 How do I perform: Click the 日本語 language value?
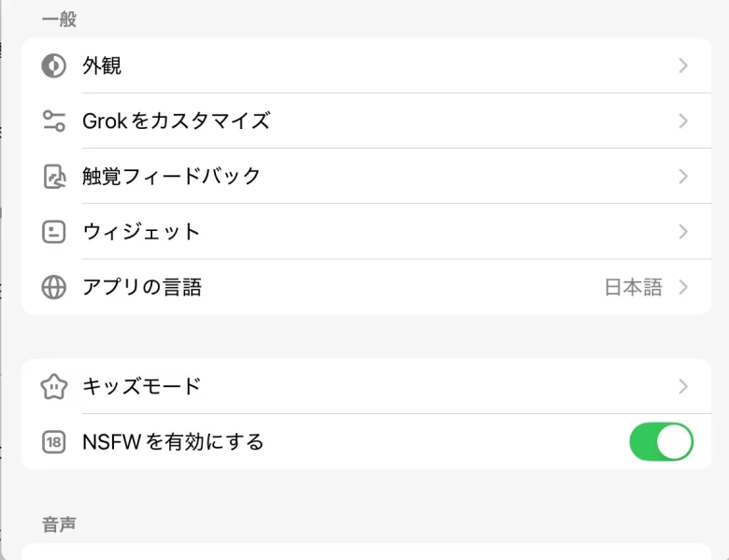click(633, 287)
